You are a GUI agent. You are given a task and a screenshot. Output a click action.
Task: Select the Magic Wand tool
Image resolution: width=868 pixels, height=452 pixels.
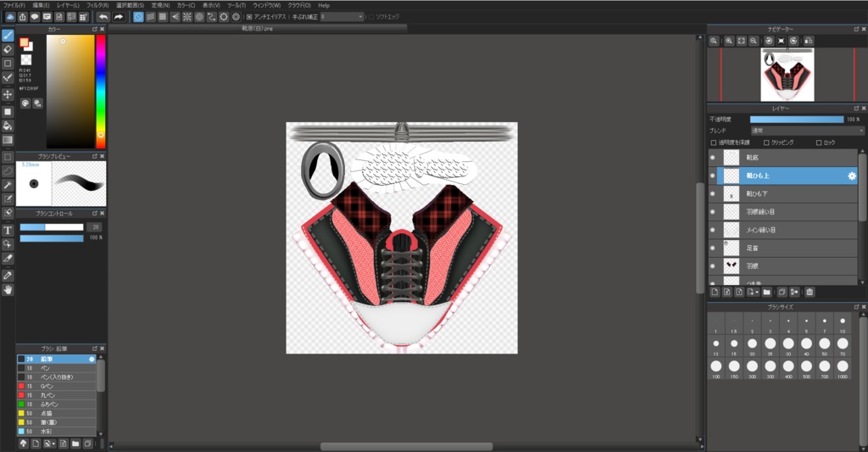(8, 185)
